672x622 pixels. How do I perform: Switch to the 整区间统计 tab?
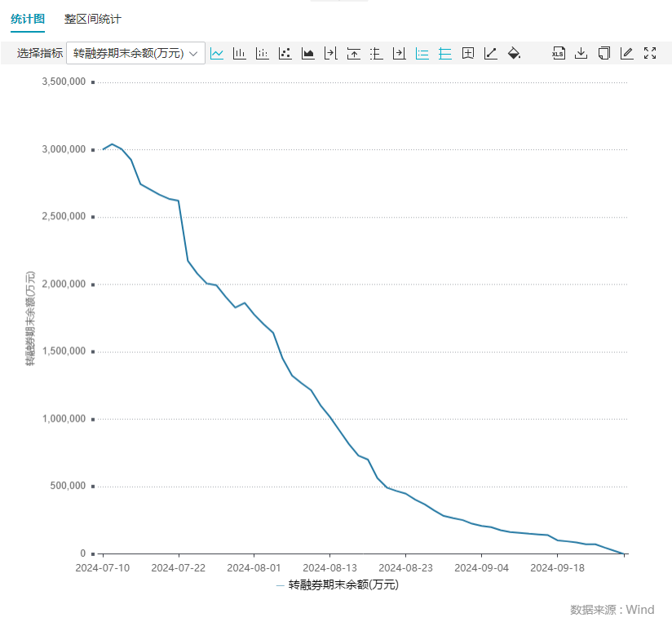(93, 19)
